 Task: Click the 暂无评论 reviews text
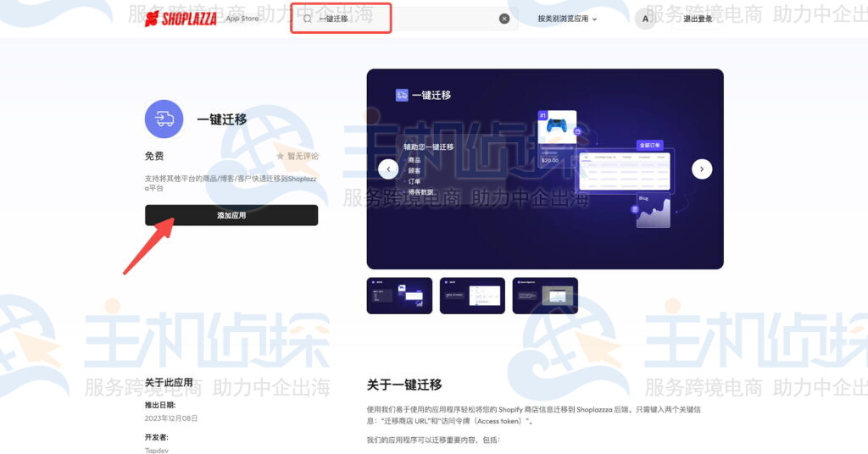pos(303,157)
